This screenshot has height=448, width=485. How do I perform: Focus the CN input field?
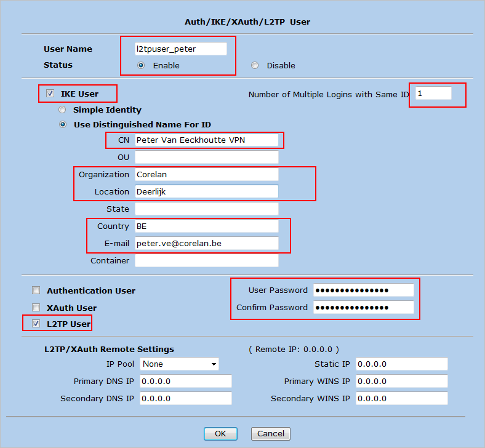click(206, 140)
